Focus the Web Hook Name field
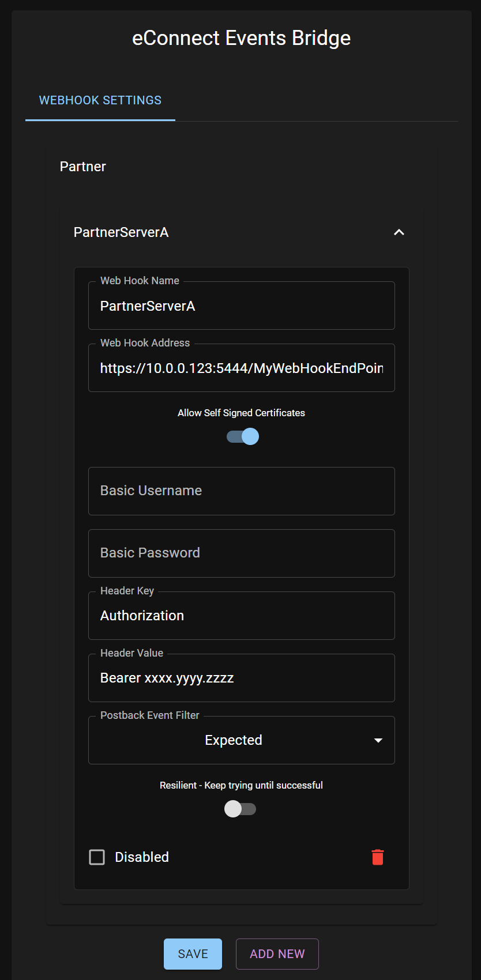This screenshot has height=980, width=481. coord(242,306)
